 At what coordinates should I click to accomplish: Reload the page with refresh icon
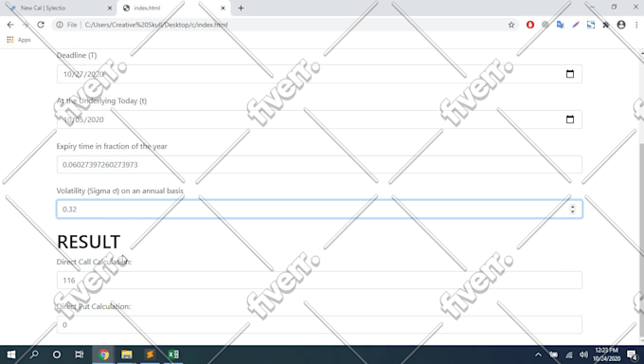[41, 25]
